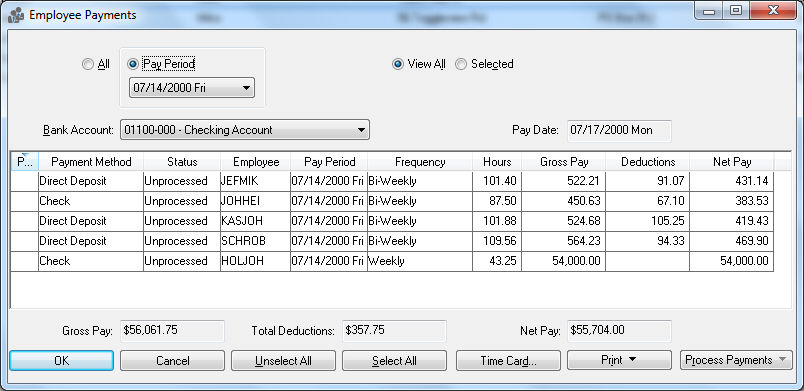The height and width of the screenshot is (391, 804).
Task: Close the Employee Payments window
Action: (x=773, y=10)
